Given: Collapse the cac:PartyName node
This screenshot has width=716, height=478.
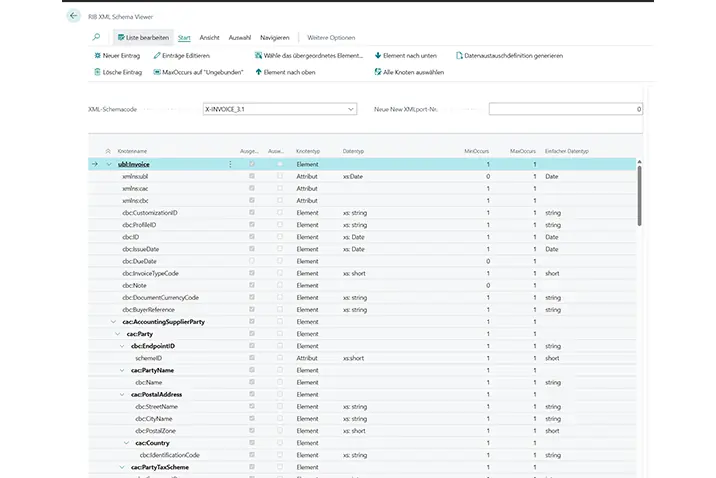Looking at the screenshot, I should click(122, 370).
